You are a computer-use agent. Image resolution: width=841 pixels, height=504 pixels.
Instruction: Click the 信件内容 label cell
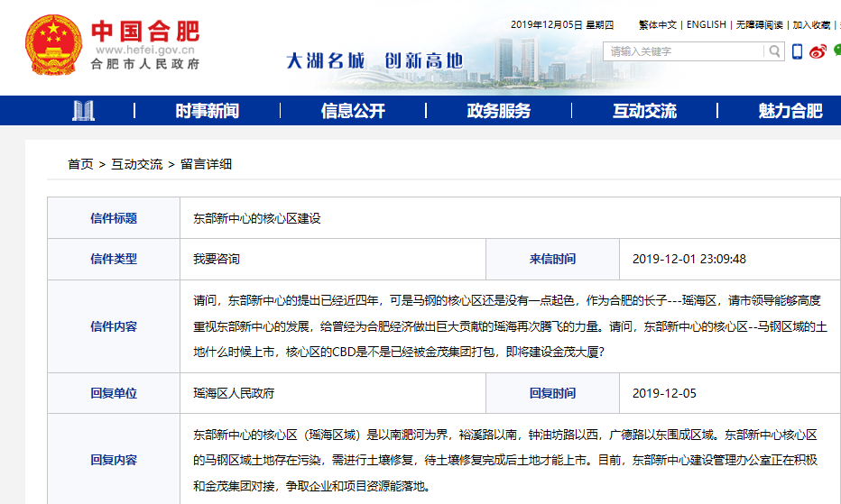(114, 326)
